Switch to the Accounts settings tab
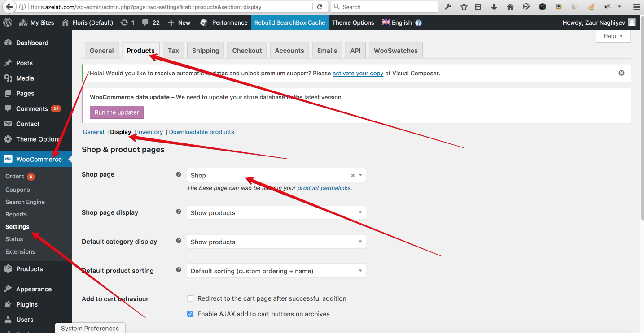This screenshot has height=333, width=644. point(289,51)
